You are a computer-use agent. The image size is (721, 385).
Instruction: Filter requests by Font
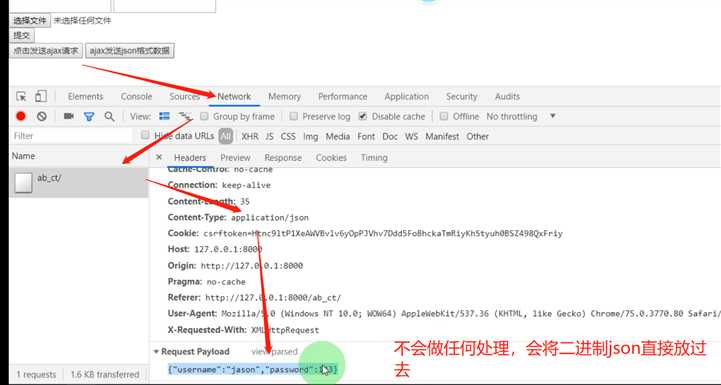click(366, 136)
